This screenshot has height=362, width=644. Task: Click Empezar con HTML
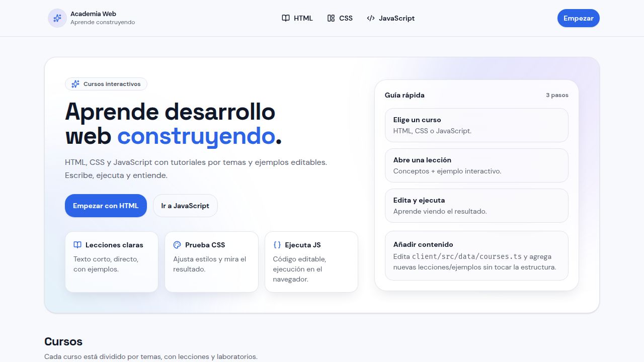pos(106,206)
